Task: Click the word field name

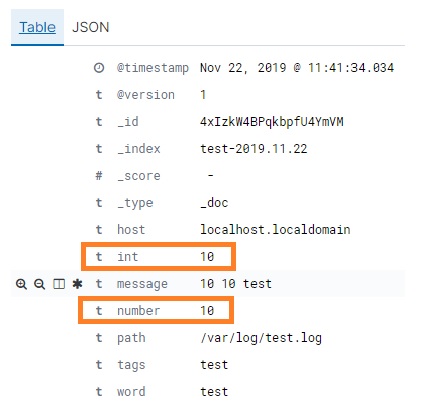Action: click(131, 392)
